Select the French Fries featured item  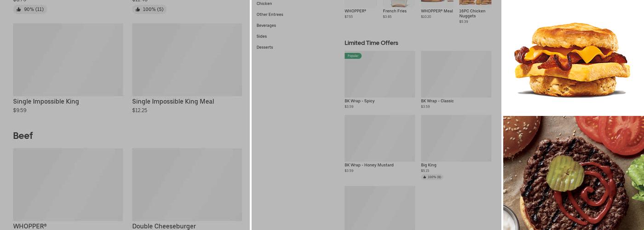point(398,9)
